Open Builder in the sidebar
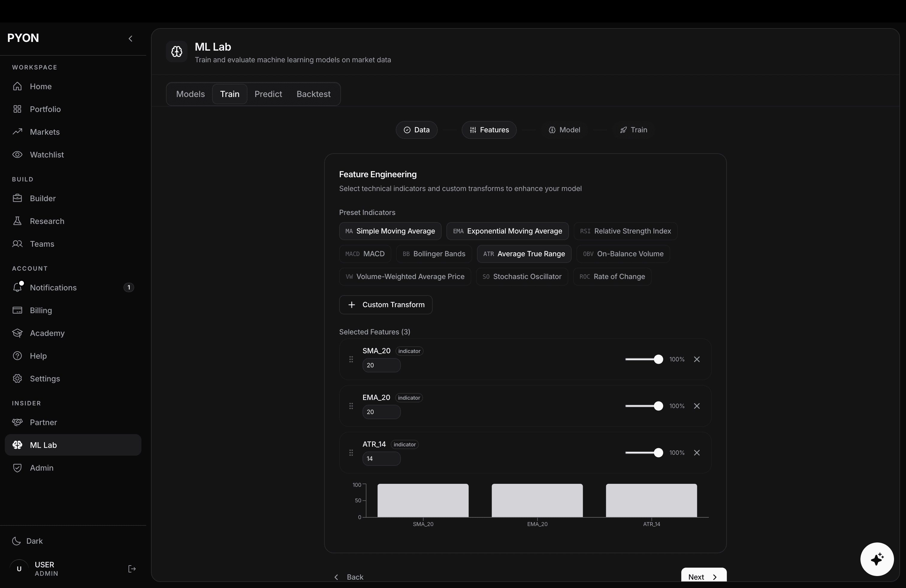Screen dimensions: 906x588 (73, 198)
